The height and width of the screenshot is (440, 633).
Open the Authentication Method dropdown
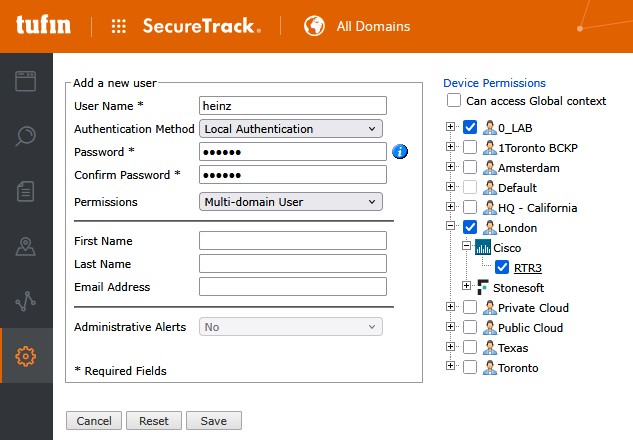tap(291, 129)
